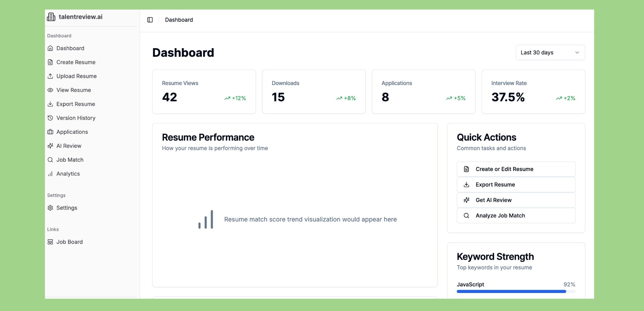Click the Resume match score placeholder text
This screenshot has height=311, width=644.
point(310,219)
